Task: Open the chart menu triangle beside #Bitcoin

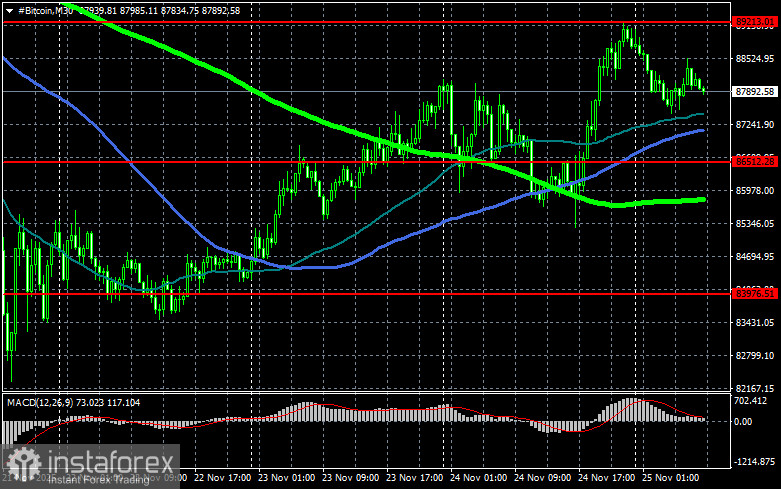Action: click(x=9, y=10)
